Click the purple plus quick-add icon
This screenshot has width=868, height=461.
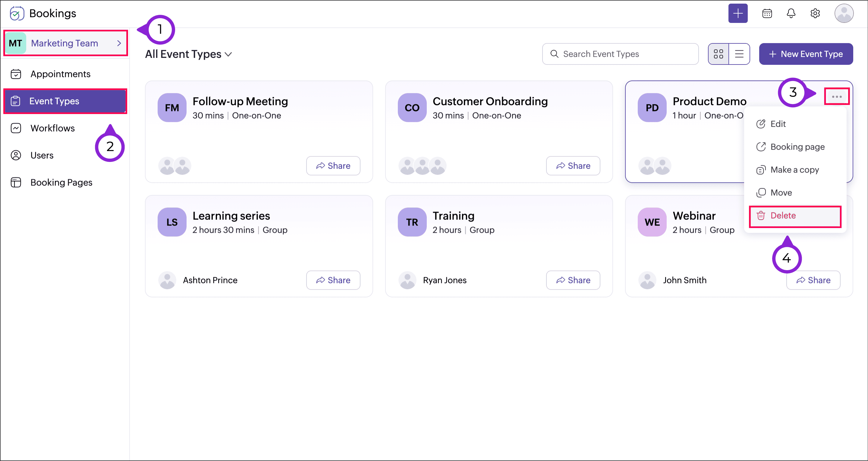[x=737, y=14]
